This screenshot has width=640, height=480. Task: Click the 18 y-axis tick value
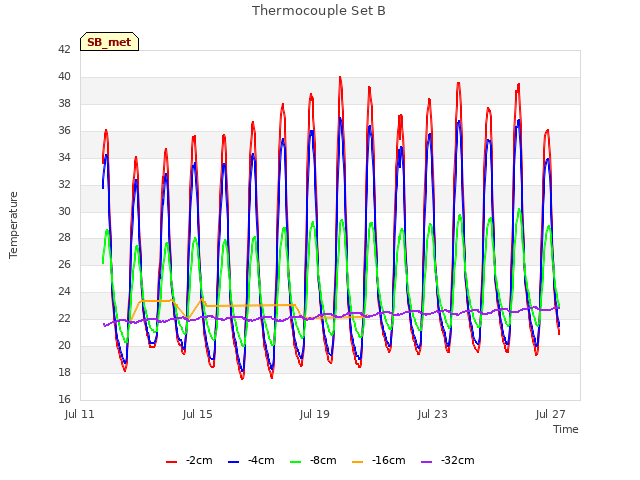tap(64, 372)
